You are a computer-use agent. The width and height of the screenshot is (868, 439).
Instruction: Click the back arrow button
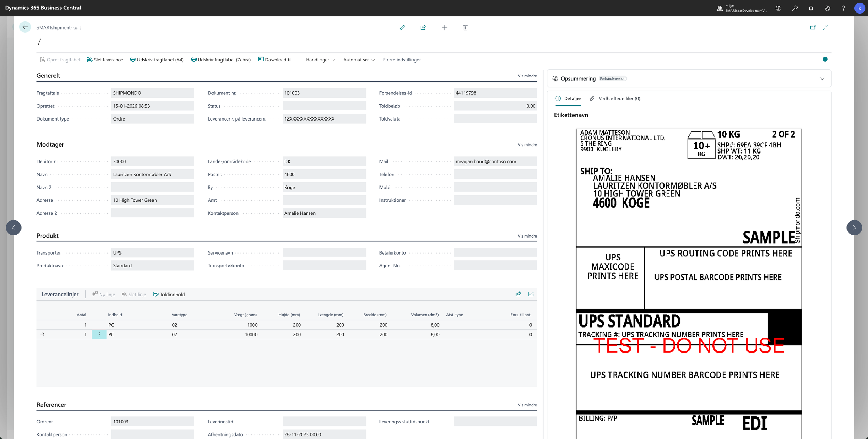click(x=25, y=27)
